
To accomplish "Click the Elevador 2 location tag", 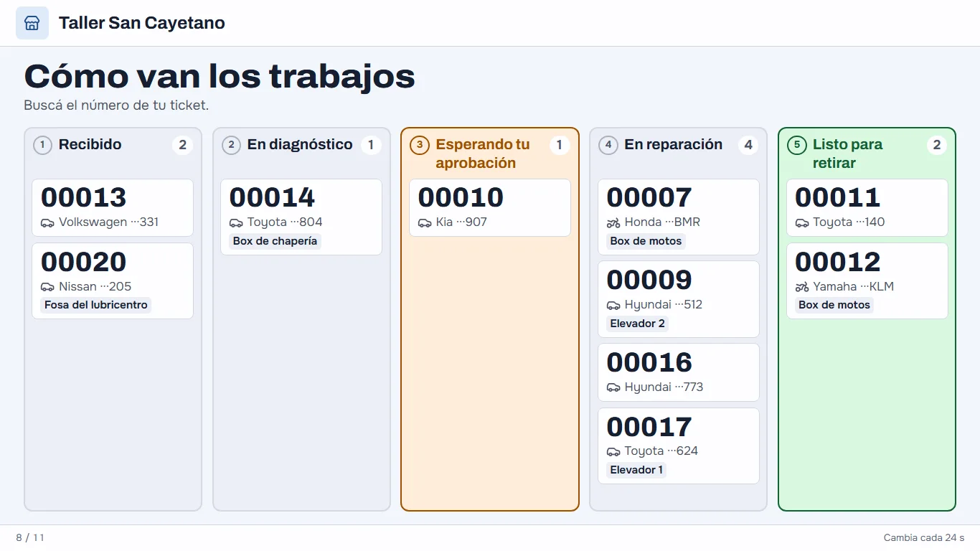I will (x=638, y=324).
